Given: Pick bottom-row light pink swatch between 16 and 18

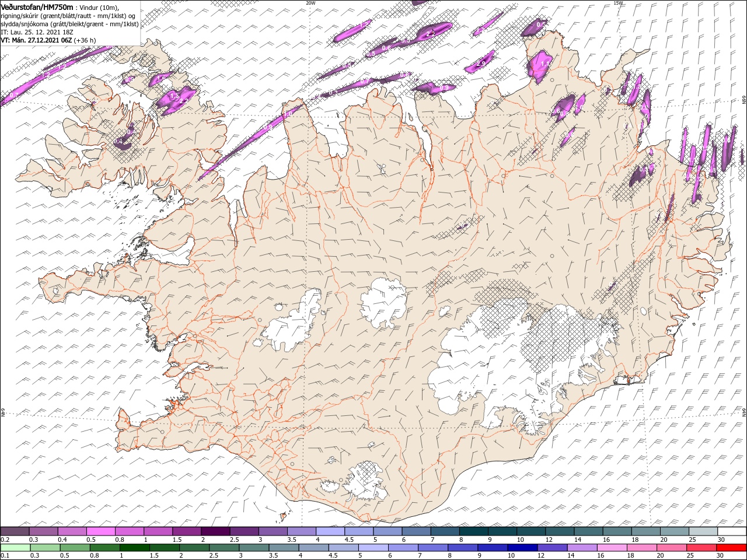Looking at the screenshot, I should tap(613, 547).
